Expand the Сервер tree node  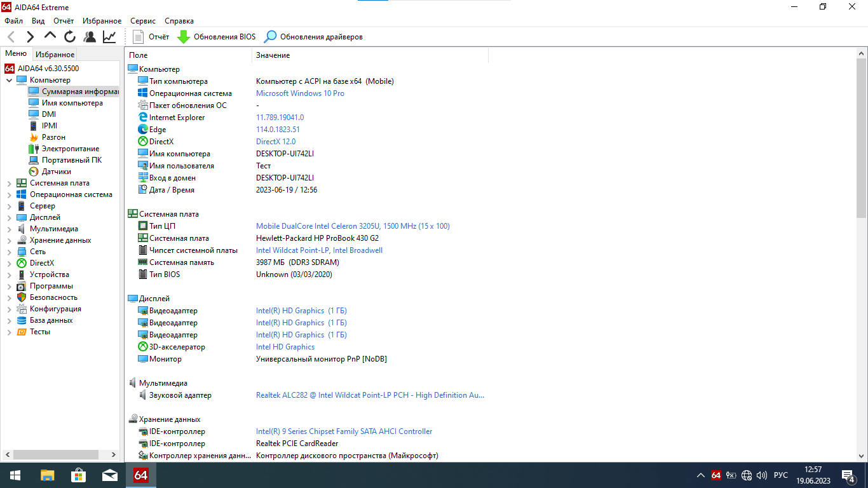point(9,206)
